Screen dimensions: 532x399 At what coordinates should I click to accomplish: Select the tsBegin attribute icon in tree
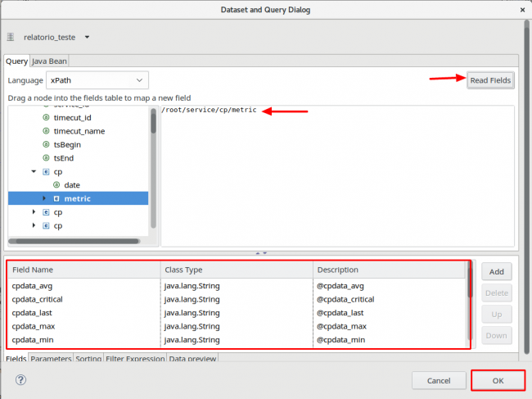point(46,144)
